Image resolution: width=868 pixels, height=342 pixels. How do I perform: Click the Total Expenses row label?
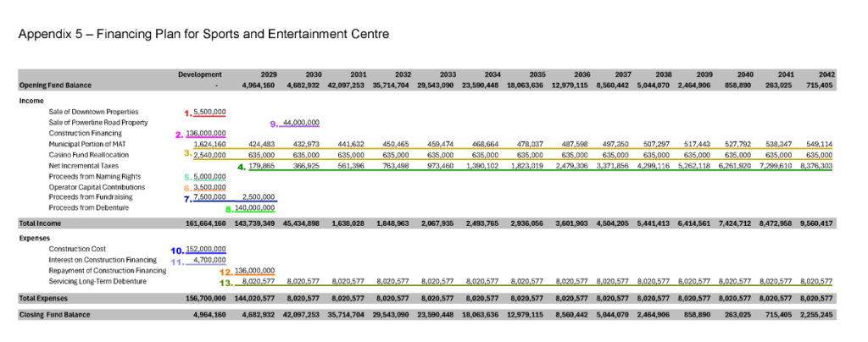point(44,298)
